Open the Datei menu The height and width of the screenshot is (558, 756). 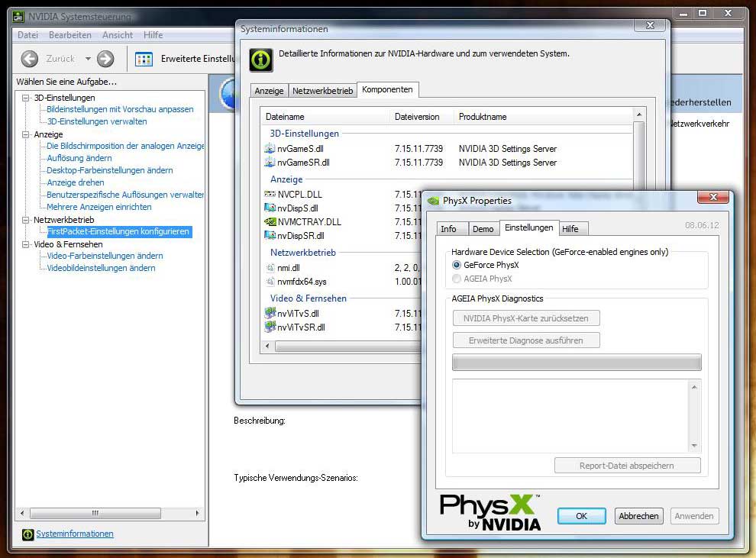coord(27,34)
